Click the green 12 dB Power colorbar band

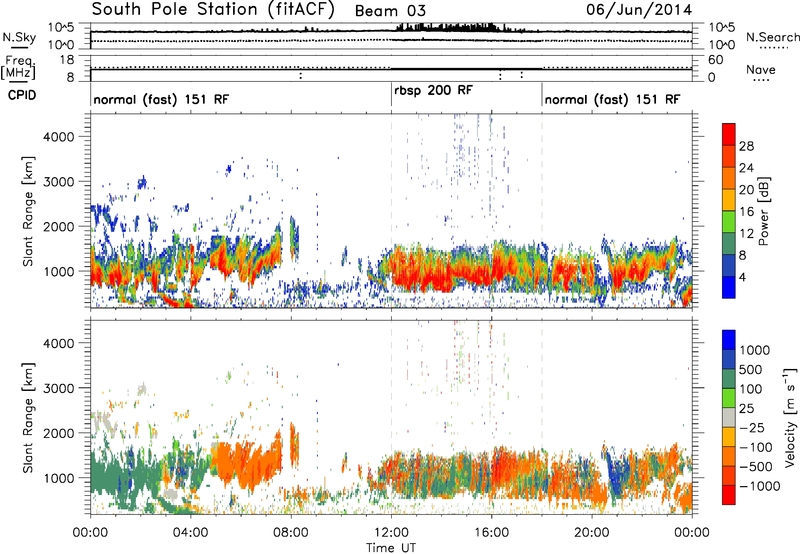coord(729,222)
